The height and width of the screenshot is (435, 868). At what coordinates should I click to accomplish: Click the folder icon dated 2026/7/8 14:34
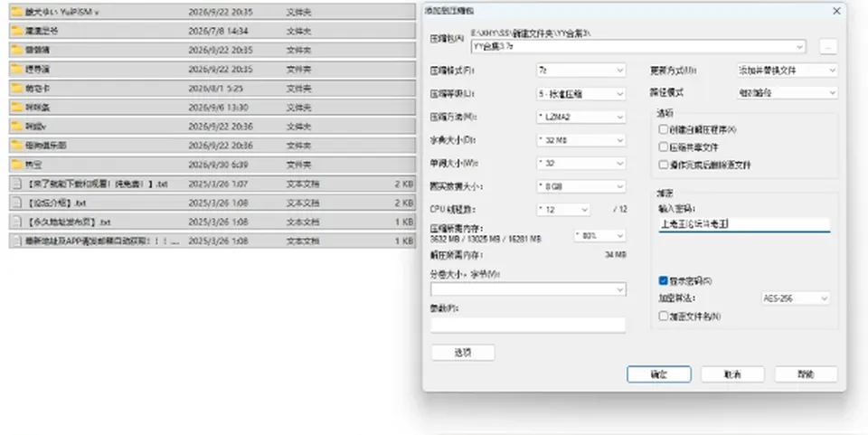point(17,31)
